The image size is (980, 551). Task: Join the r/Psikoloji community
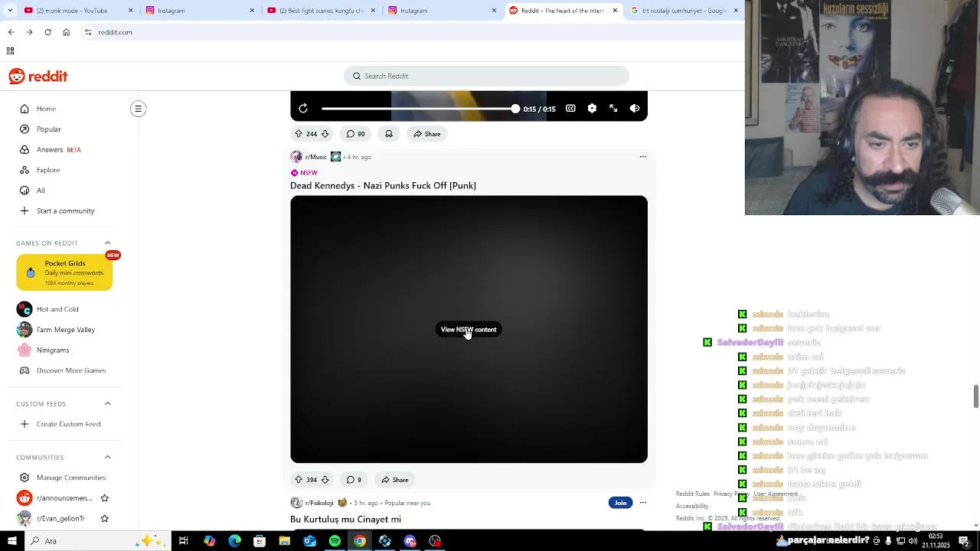[x=620, y=503]
